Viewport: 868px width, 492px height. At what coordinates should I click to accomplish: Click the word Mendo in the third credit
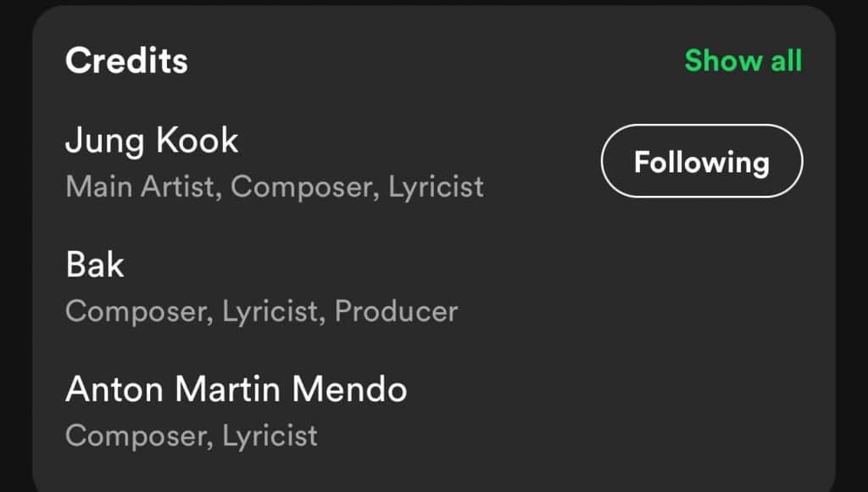coord(349,389)
